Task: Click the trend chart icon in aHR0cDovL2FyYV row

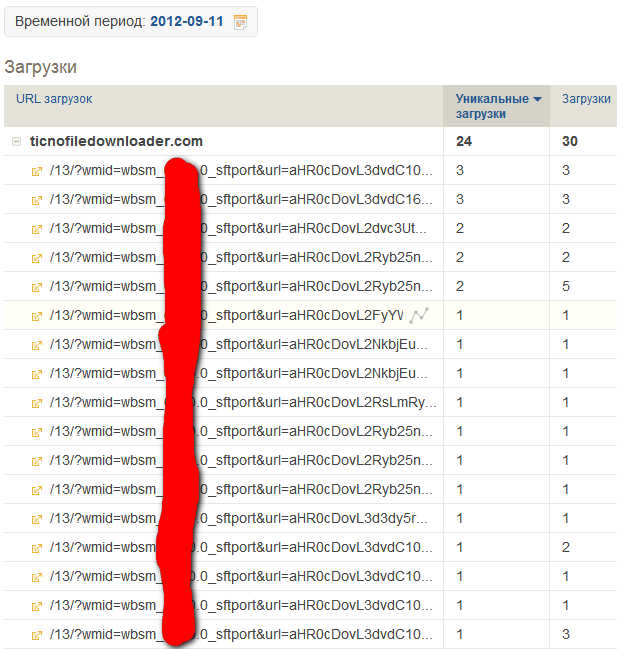Action: coord(418,315)
